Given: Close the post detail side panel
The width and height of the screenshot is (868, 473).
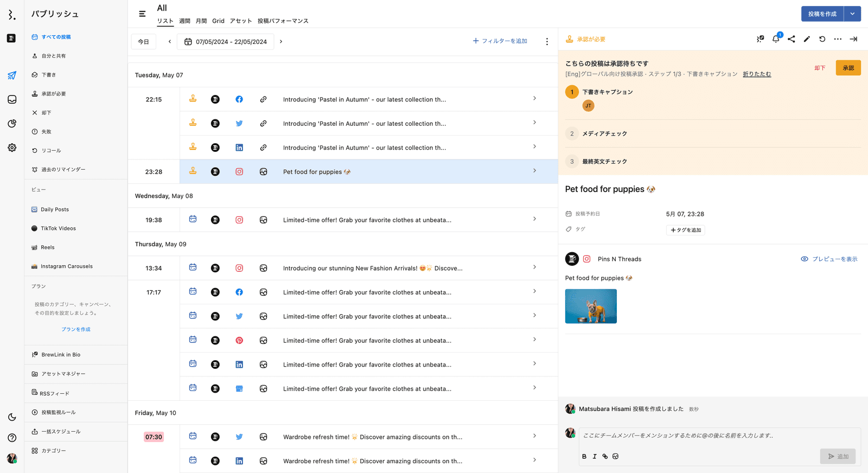Looking at the screenshot, I should [x=853, y=39].
